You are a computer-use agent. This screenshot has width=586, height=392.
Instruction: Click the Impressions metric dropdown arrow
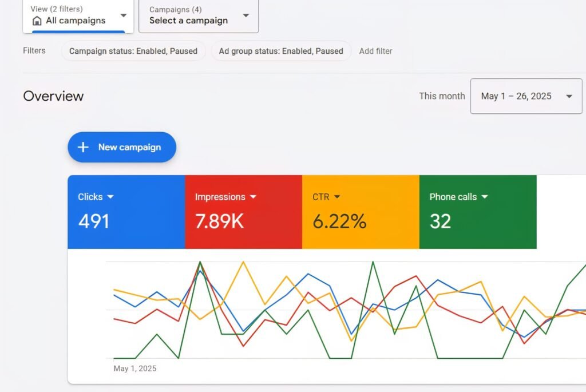pos(253,197)
